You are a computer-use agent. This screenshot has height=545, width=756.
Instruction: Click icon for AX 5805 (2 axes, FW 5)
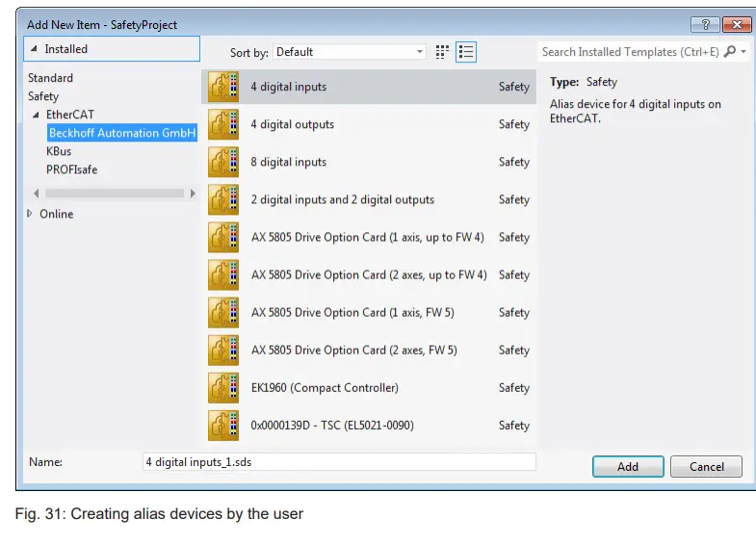pos(223,350)
